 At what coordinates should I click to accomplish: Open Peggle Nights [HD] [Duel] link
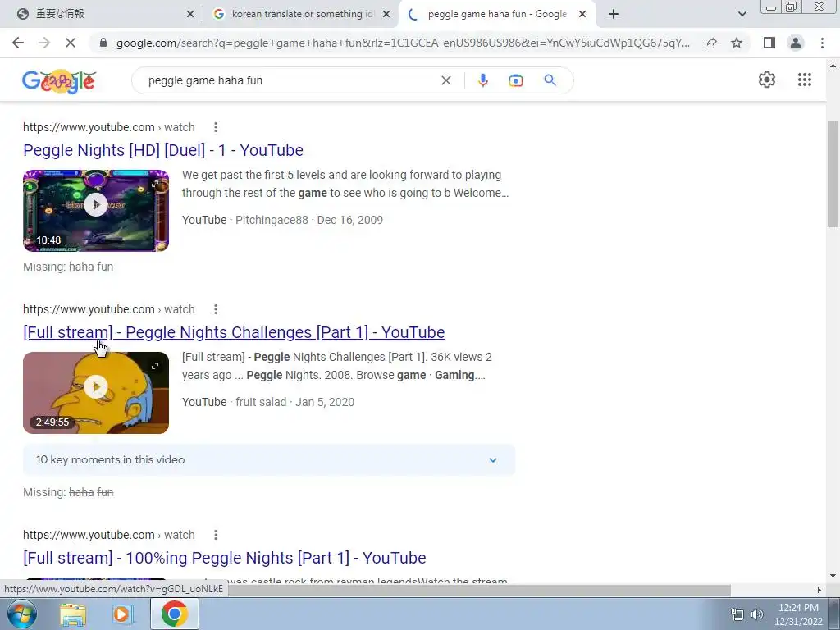click(x=163, y=150)
